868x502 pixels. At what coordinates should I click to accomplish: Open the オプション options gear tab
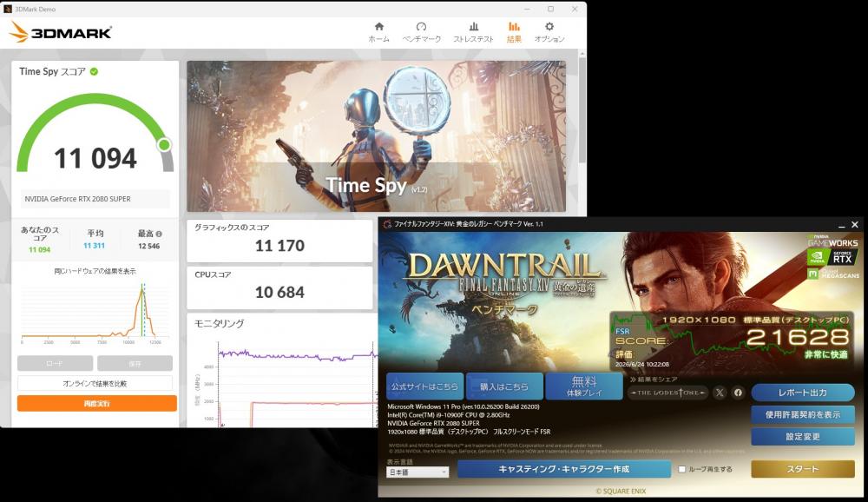(x=549, y=32)
